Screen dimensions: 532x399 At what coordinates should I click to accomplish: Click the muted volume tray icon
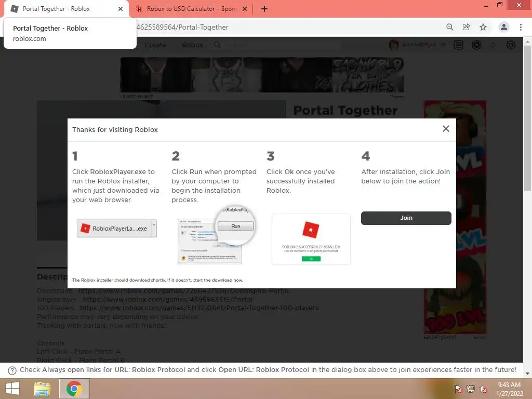tap(483, 389)
